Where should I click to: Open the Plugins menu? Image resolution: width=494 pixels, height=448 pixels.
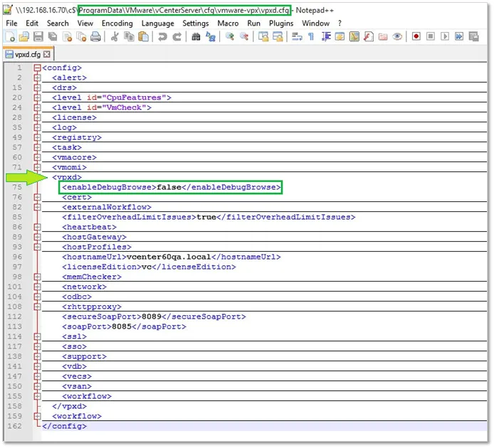281,23
